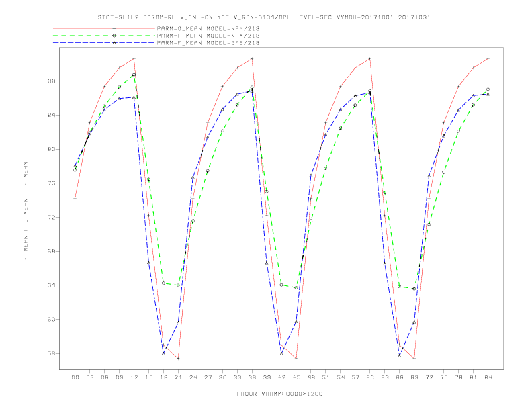This screenshot has width=532, height=411.
Task: Click the x-axis tick label 39
Action: tap(267, 377)
